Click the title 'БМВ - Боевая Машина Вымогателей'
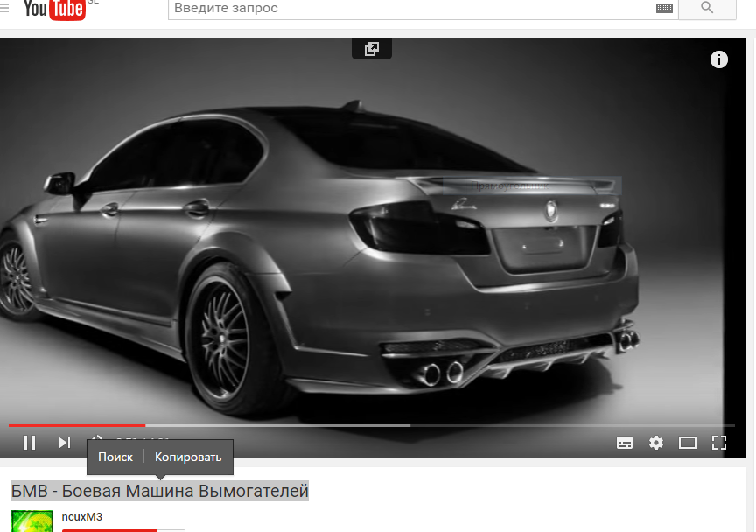The image size is (756, 532). pos(159,491)
